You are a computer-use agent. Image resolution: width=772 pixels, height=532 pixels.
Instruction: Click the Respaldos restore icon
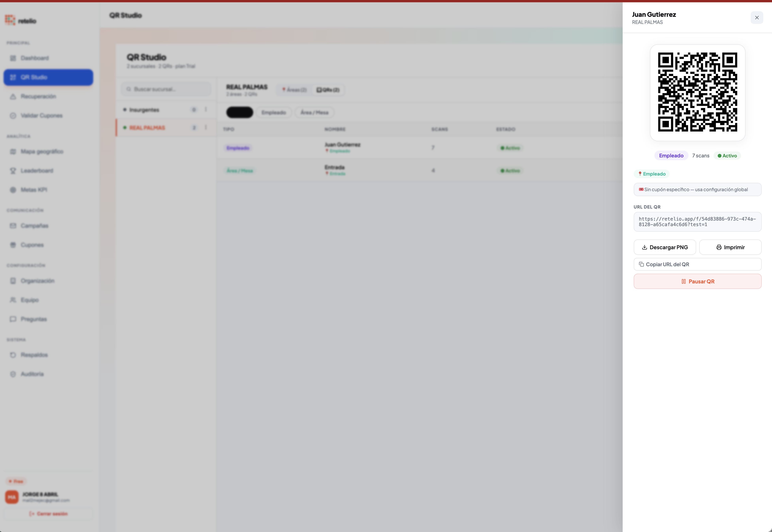click(x=13, y=355)
